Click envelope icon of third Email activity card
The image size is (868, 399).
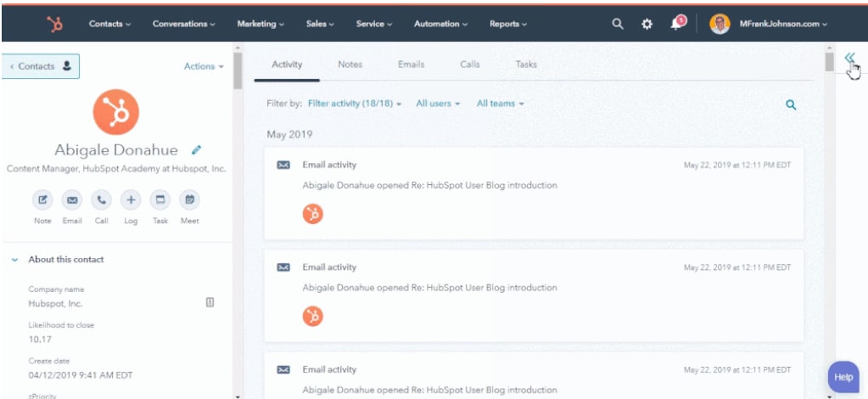tap(283, 369)
